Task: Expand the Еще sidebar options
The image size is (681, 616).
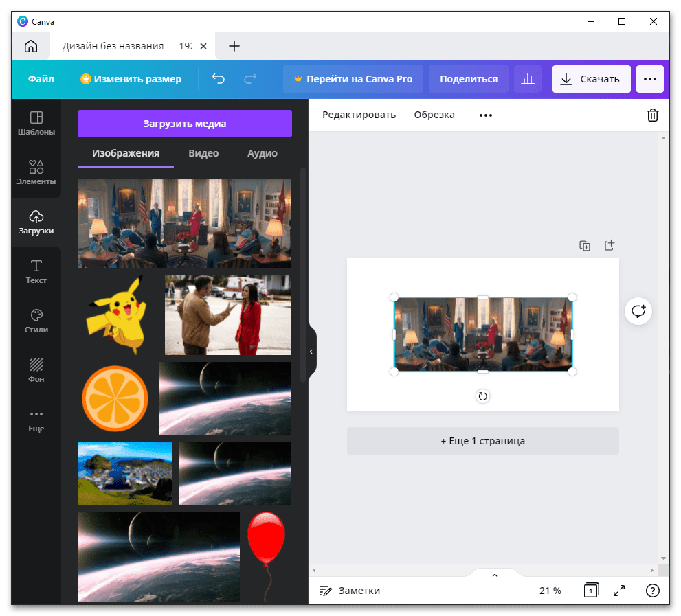Action: click(36, 420)
